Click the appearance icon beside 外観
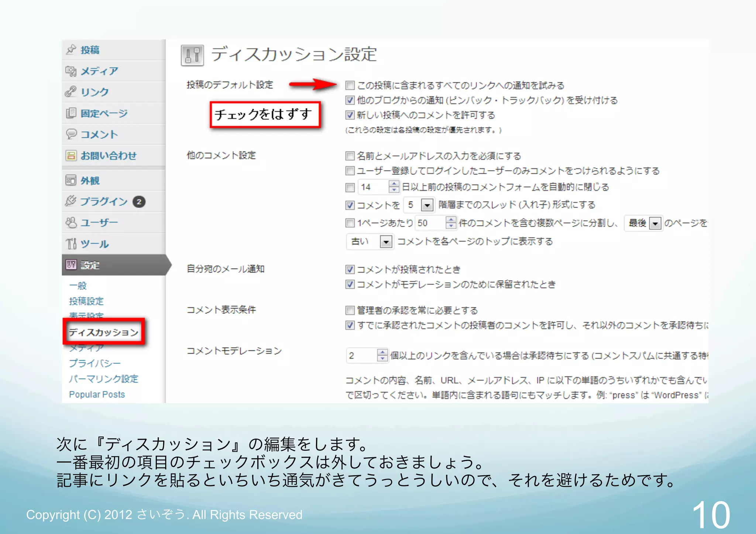Screen dimensions: 756x534 pos(71,180)
